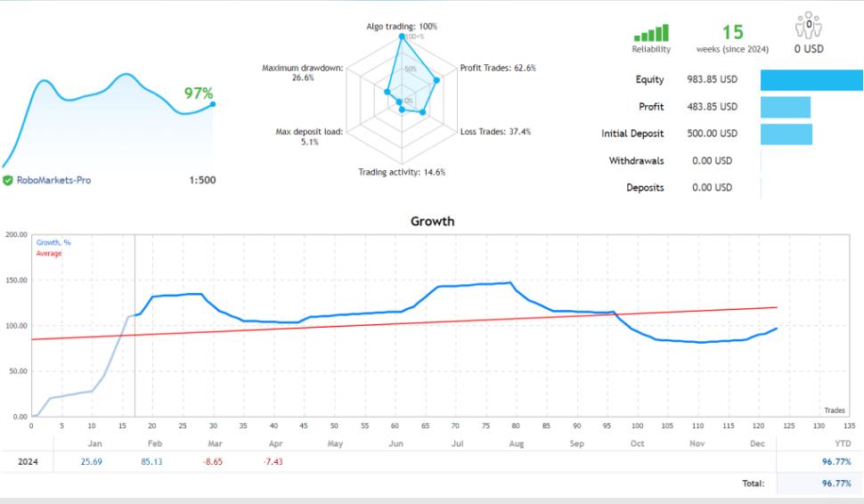The image size is (864, 504).
Task: Click the 1:500 leverage value
Action: click(201, 180)
